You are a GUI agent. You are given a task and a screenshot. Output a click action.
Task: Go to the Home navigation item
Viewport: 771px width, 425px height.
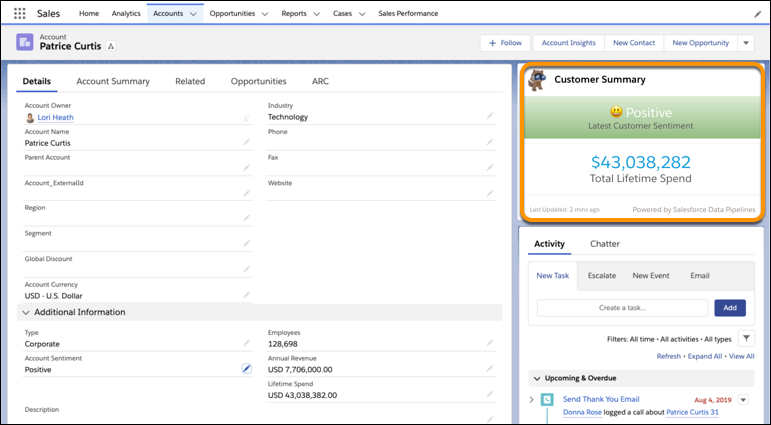(89, 13)
